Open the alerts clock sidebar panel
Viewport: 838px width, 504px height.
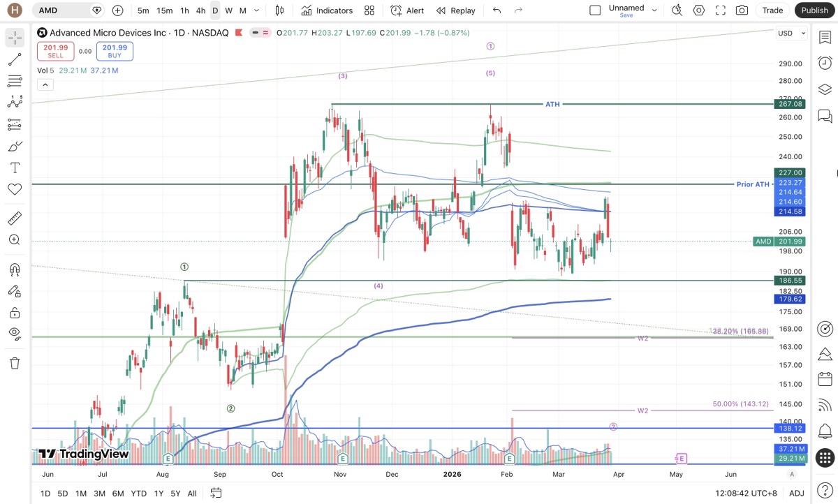825,62
